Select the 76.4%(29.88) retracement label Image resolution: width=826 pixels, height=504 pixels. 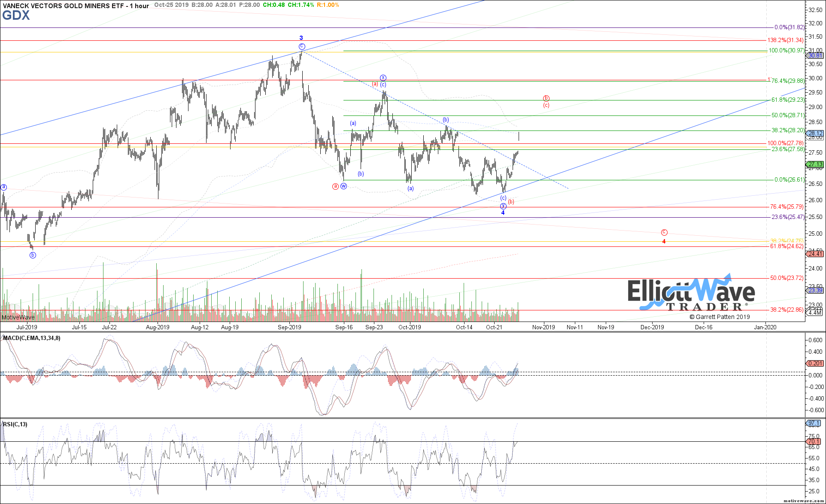[x=788, y=81]
